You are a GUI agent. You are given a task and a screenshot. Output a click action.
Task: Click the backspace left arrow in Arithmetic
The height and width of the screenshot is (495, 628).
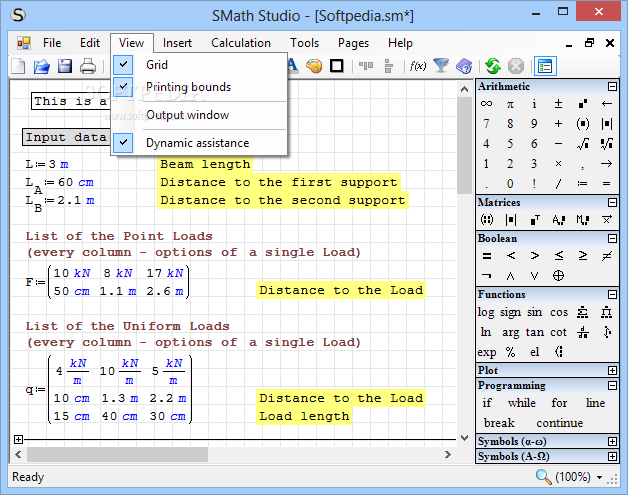(x=606, y=104)
